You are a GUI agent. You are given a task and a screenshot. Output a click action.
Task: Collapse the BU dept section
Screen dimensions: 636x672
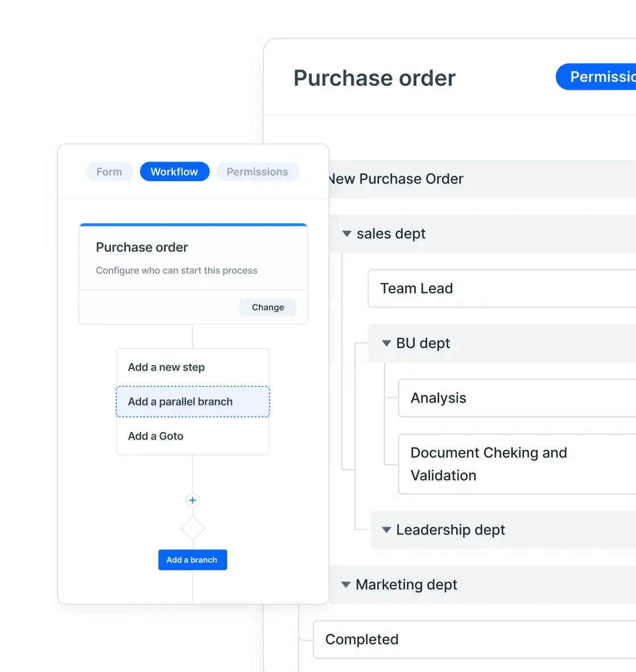386,343
